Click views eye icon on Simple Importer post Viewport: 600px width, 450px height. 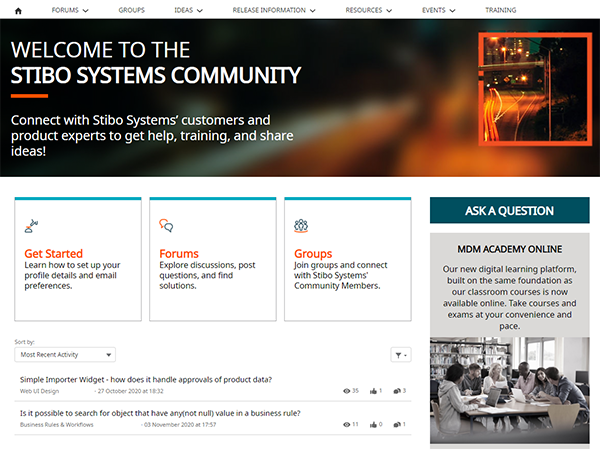(346, 391)
